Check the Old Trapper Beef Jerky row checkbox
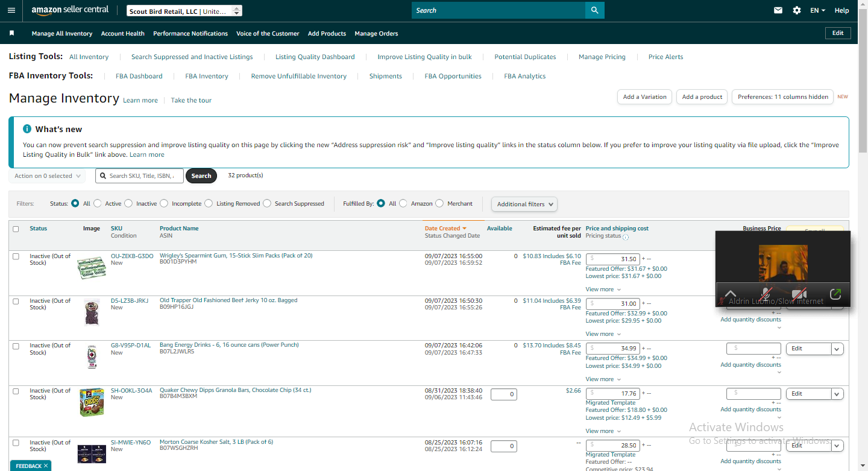Viewport: 868px width, 471px height. (x=16, y=301)
